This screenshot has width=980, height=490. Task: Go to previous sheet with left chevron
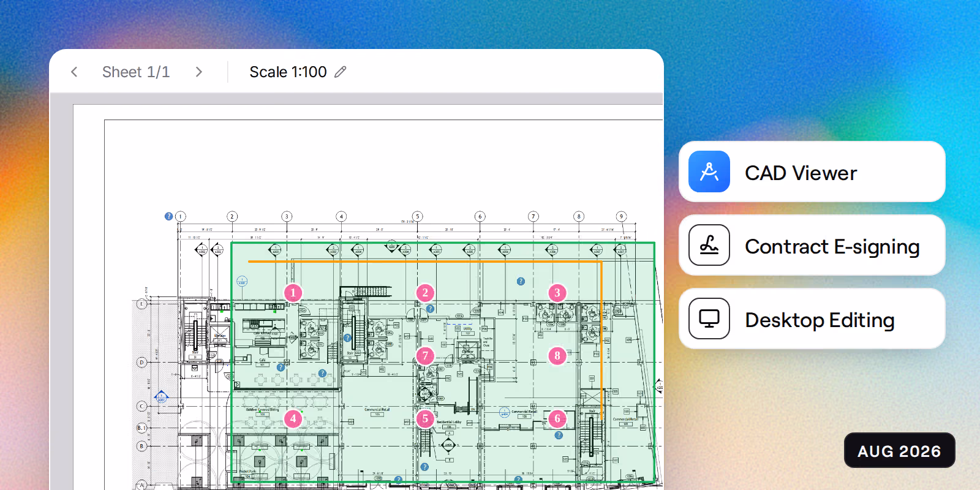click(74, 72)
